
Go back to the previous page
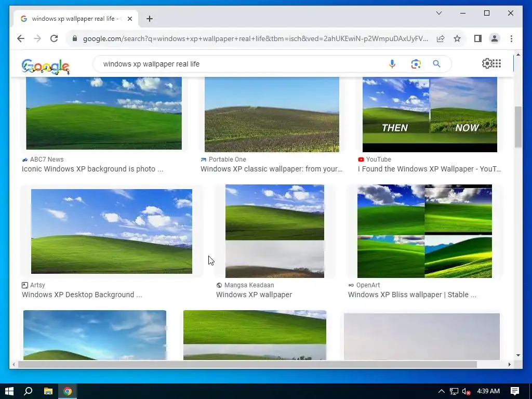tap(21, 38)
